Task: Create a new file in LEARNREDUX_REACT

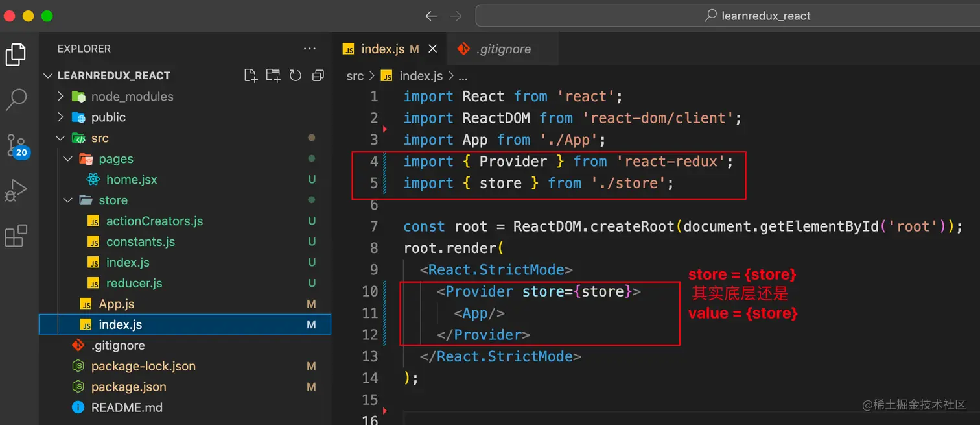Action: pyautogui.click(x=251, y=75)
